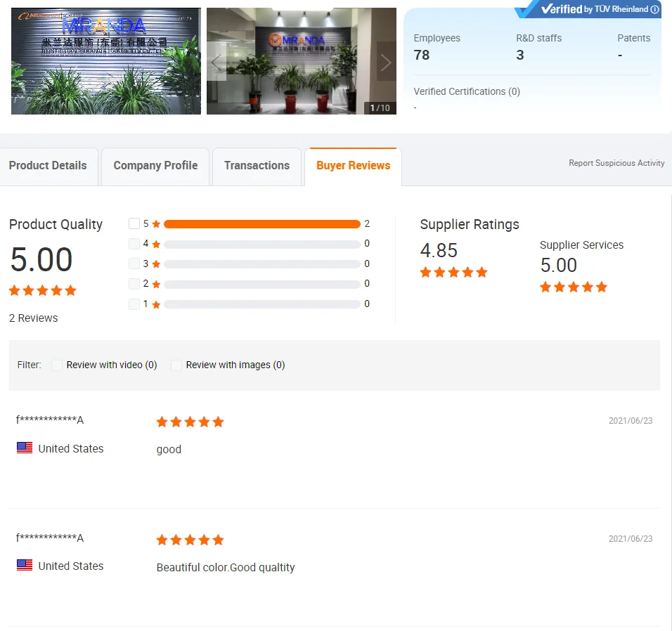Click the orange 5-star rating bar

262,224
